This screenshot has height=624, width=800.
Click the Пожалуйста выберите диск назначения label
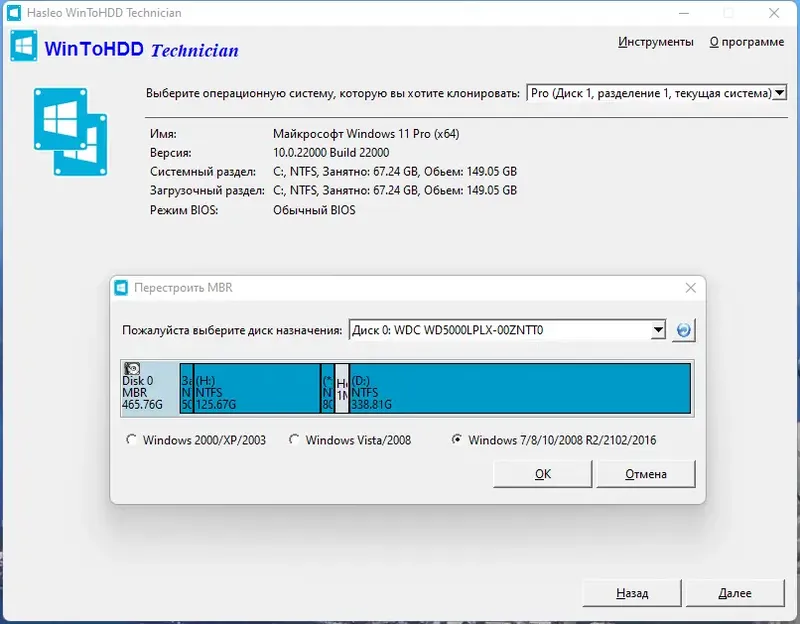pos(232,330)
